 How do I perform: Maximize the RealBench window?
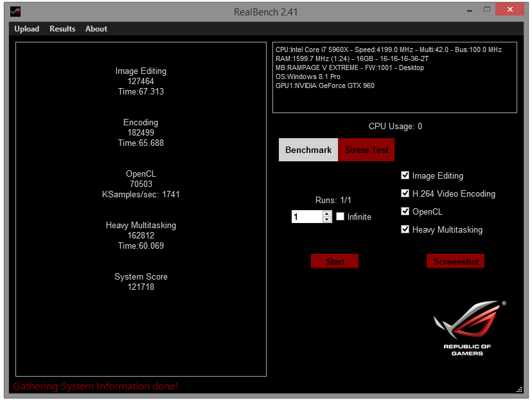coord(487,10)
